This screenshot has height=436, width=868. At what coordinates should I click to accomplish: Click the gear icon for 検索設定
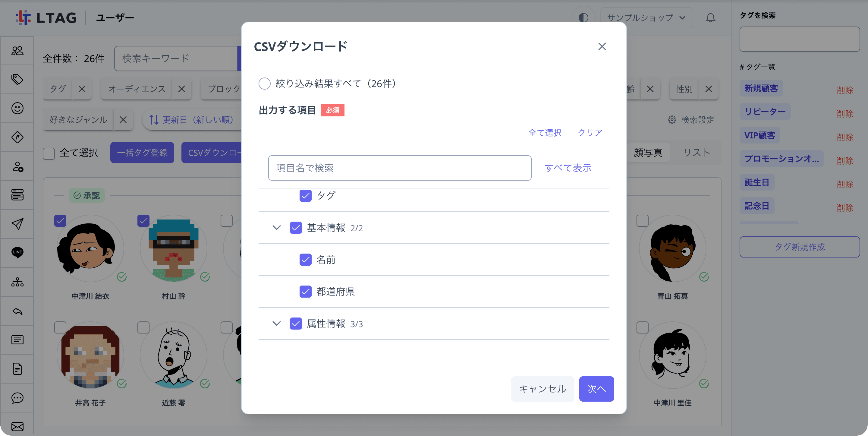click(672, 120)
